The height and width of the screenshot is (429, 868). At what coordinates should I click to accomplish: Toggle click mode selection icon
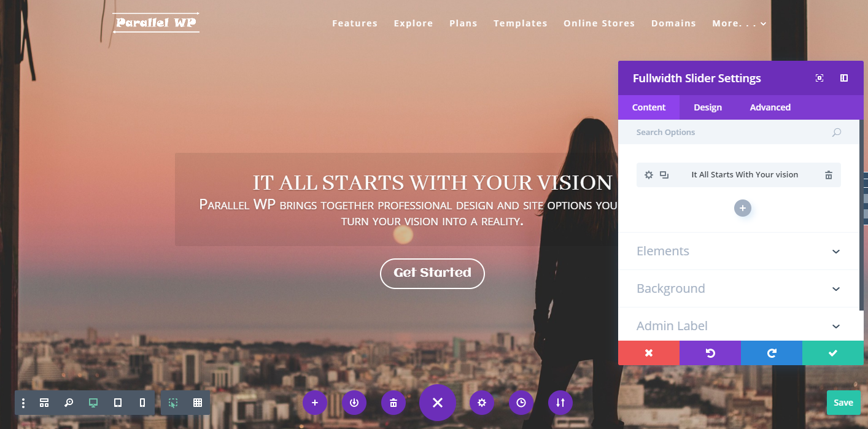tap(173, 403)
